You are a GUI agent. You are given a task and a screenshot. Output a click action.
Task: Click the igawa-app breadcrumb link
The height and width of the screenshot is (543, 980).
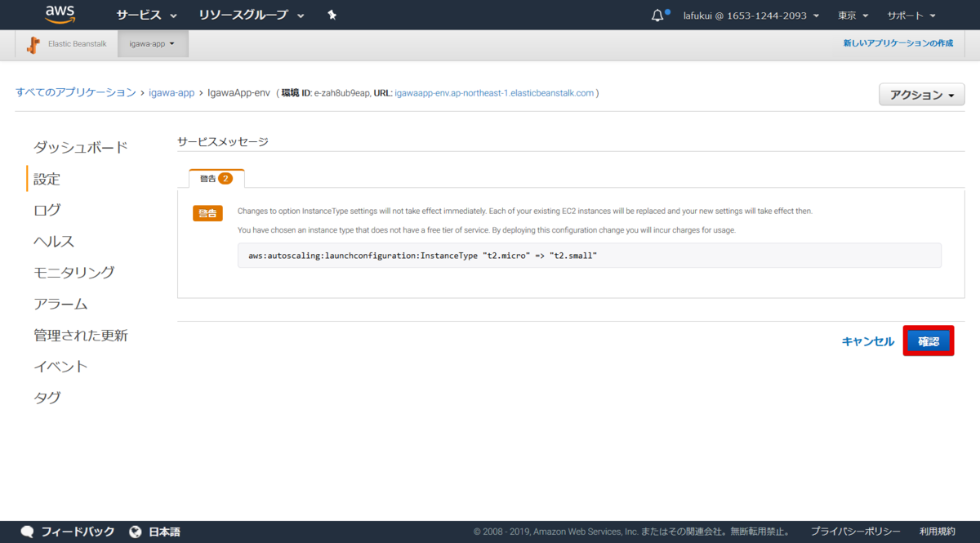click(171, 93)
